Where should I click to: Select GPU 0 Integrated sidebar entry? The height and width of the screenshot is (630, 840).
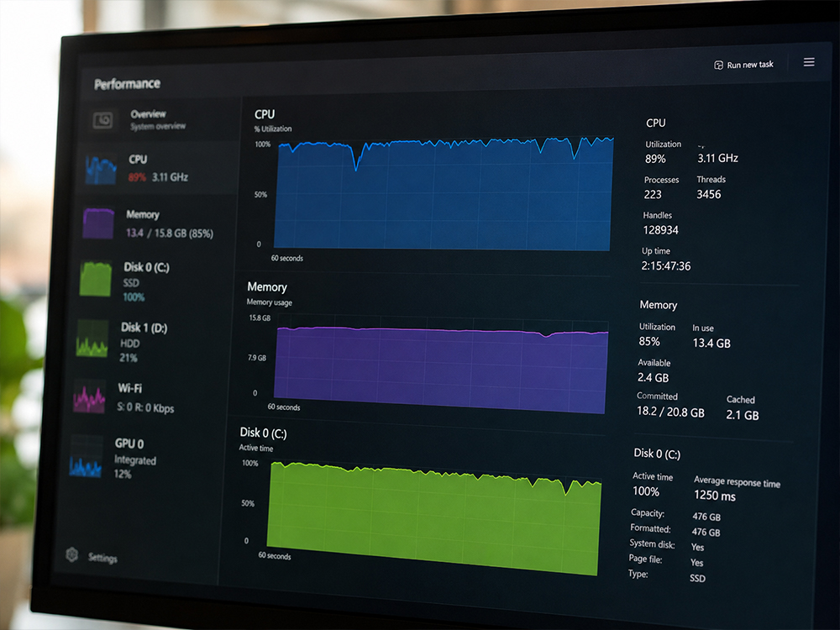point(144,458)
